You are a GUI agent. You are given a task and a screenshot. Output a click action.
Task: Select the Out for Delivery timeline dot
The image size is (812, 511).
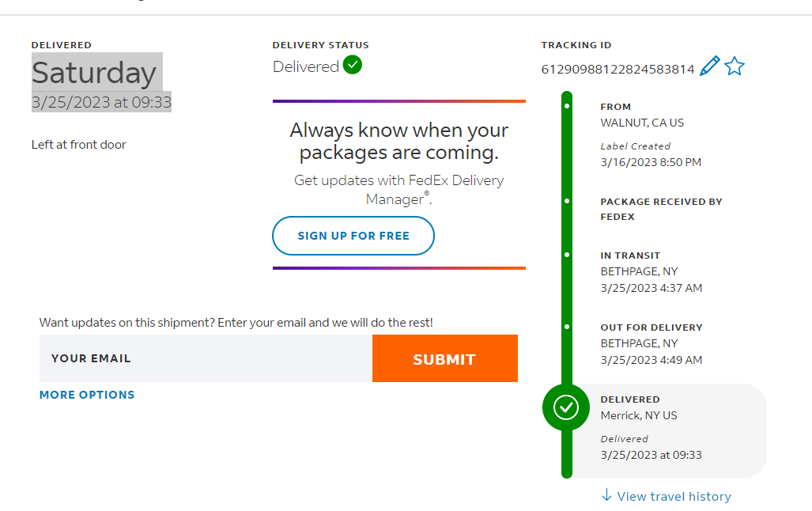(567, 327)
